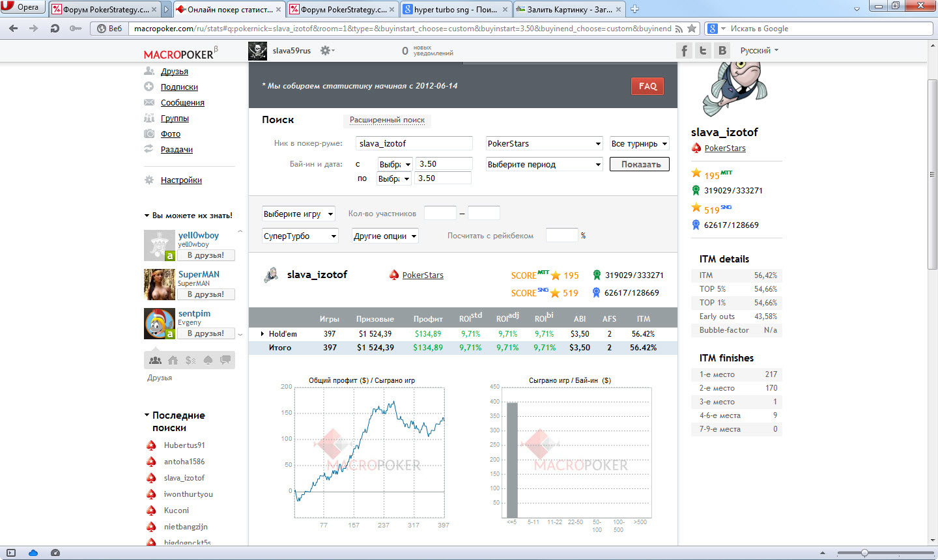This screenshot has height=560, width=938.
Task: Open PokerStars link under slava_izotof profile
Action: tap(725, 148)
